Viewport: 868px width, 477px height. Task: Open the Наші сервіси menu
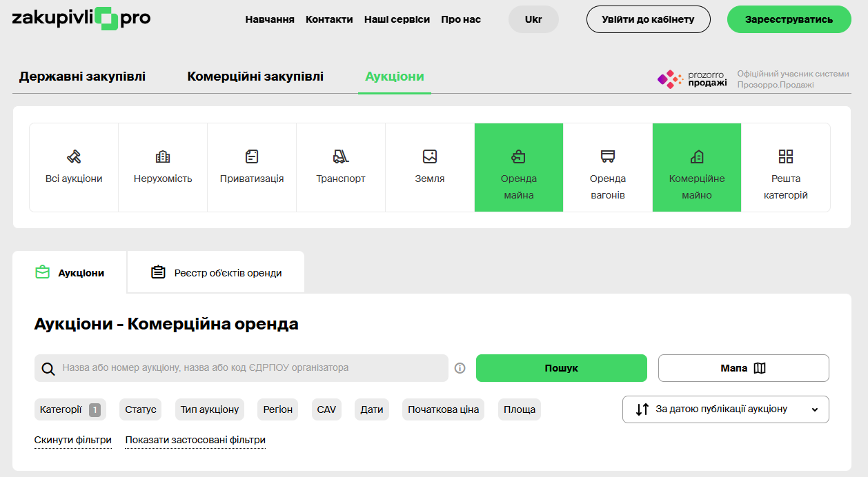point(397,19)
